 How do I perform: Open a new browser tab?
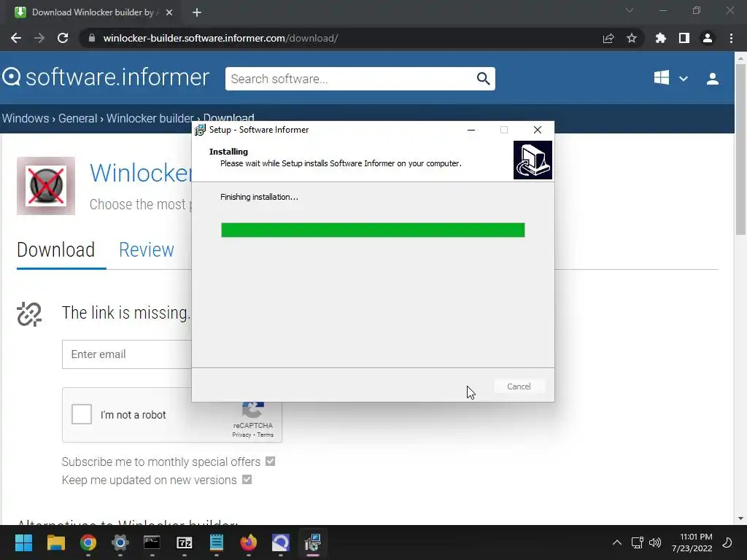click(197, 12)
